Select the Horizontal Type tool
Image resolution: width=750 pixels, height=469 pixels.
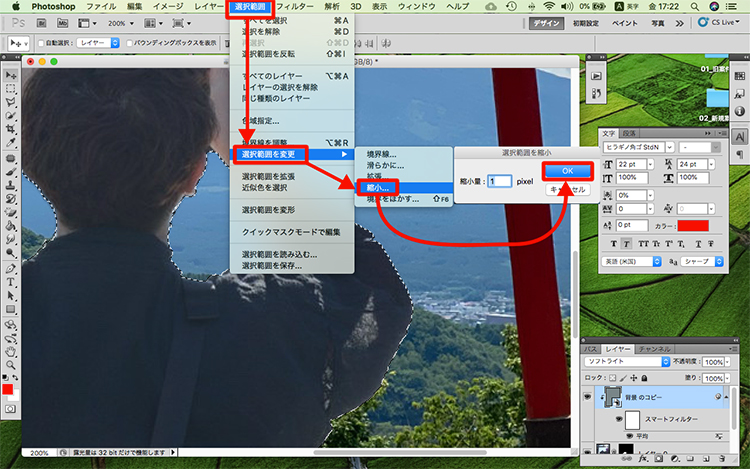[x=11, y=282]
